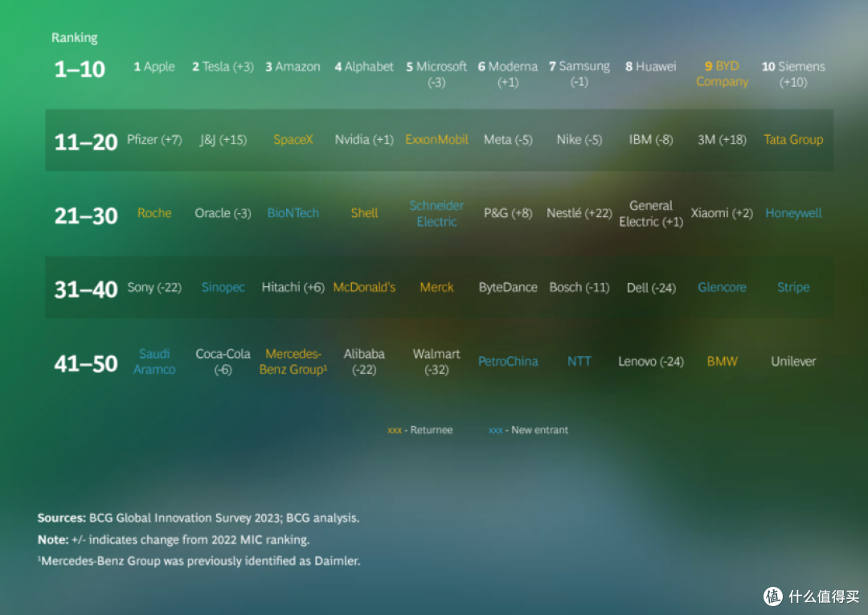This screenshot has width=868, height=615.
Task: Select the McDonald's entry
Action: [x=364, y=287]
